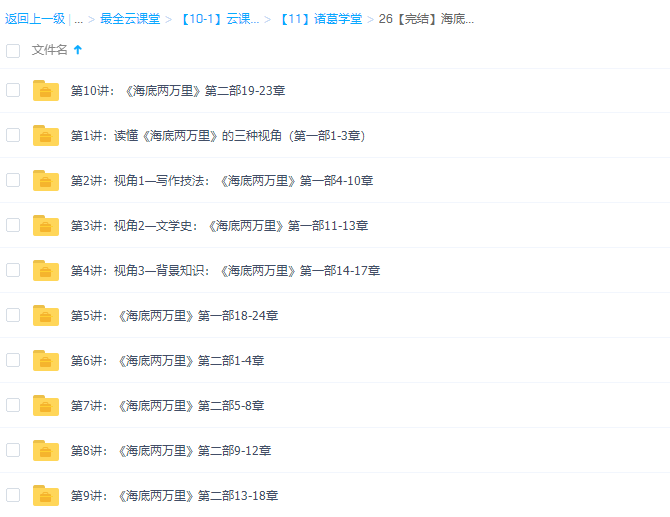Select checkbox beside 第8讲 folder
This screenshot has height=517, width=670.
pyautogui.click(x=13, y=450)
